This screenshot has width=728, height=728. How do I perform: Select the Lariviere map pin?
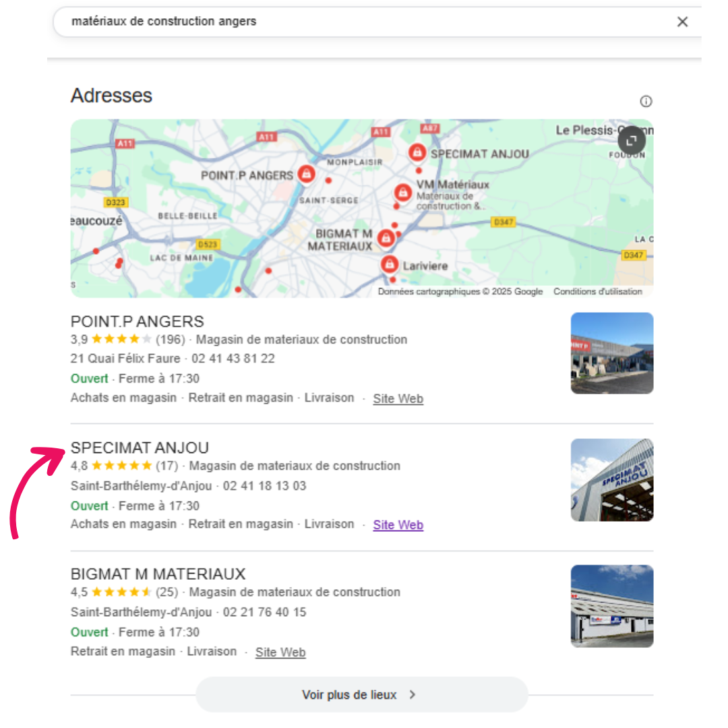[390, 265]
